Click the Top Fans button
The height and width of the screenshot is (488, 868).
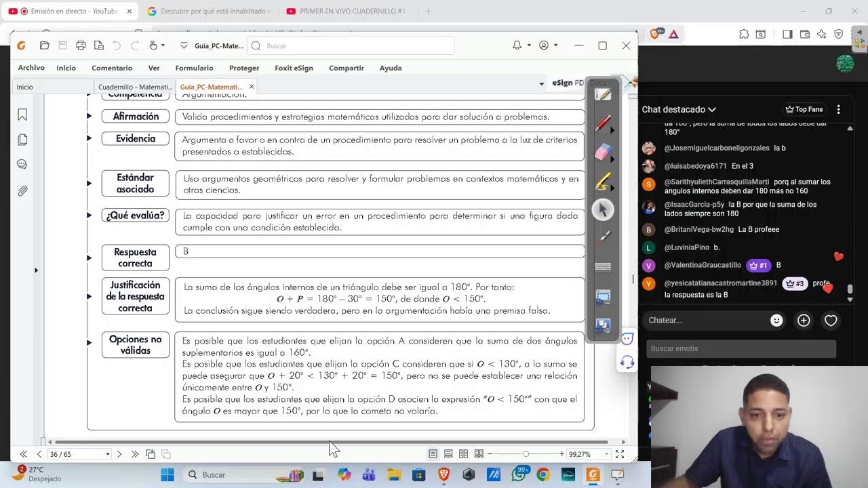tap(804, 109)
